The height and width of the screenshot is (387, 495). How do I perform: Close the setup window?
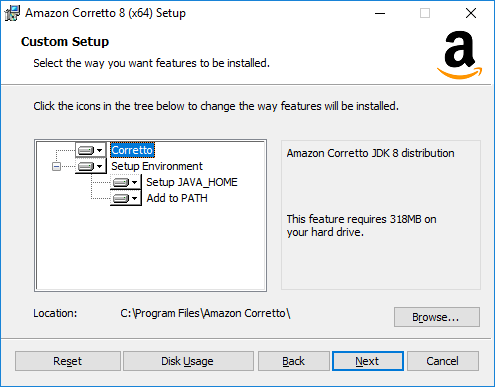tap(471, 13)
